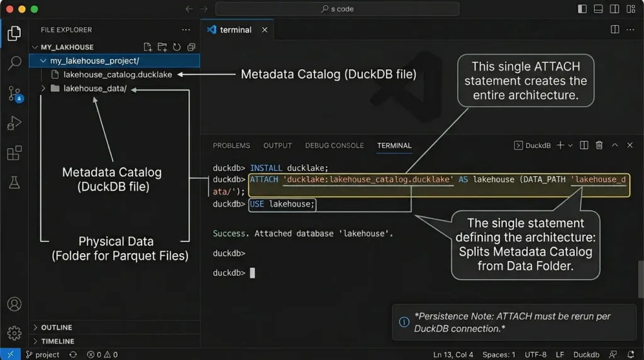Change the LF end of line sequence
Image resolution: width=644 pixels, height=360 pixels.
(560, 354)
